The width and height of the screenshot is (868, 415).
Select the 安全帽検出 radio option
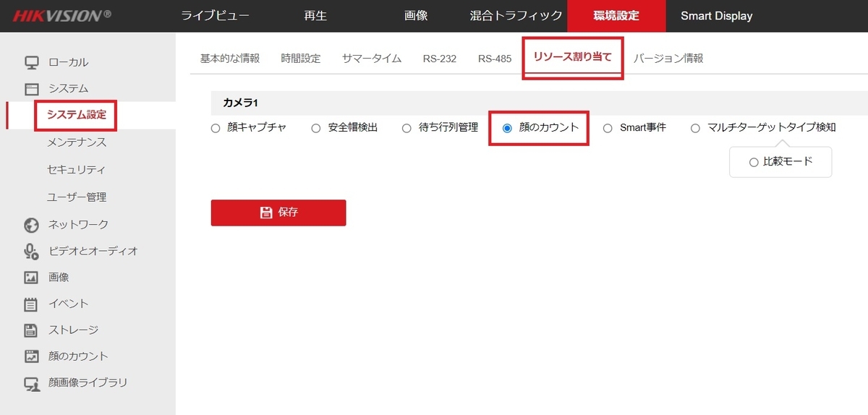(x=315, y=128)
